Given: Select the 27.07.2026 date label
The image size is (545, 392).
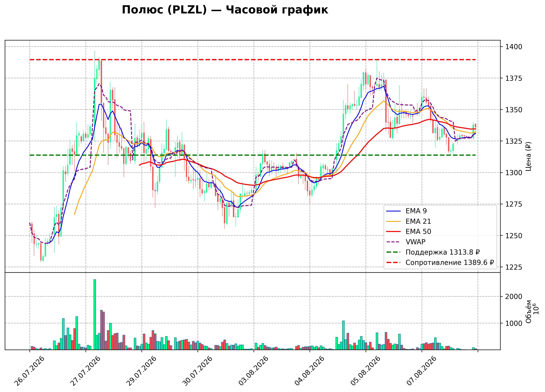Looking at the screenshot, I should tap(86, 371).
